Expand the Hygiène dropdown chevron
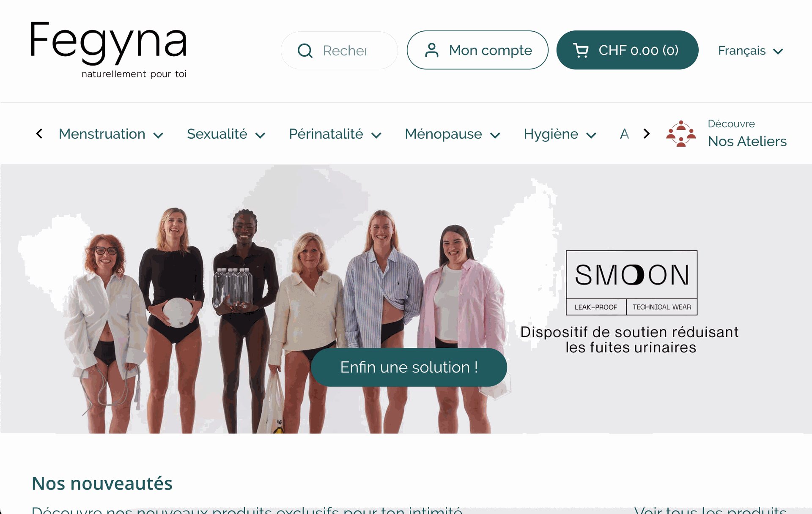The width and height of the screenshot is (812, 514). tap(591, 135)
